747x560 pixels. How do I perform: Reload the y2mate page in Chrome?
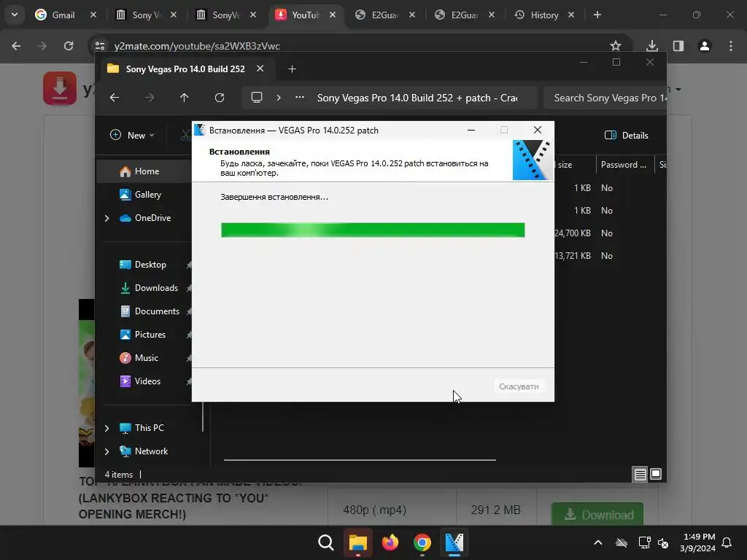click(x=69, y=46)
